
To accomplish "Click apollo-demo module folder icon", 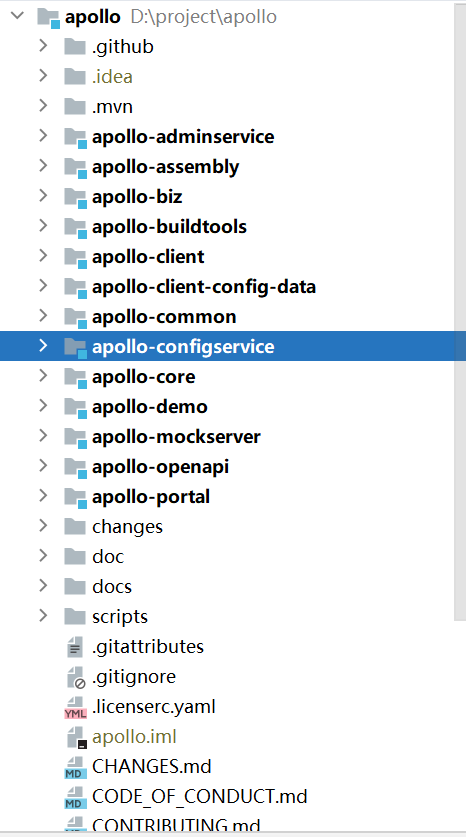I will (x=75, y=407).
